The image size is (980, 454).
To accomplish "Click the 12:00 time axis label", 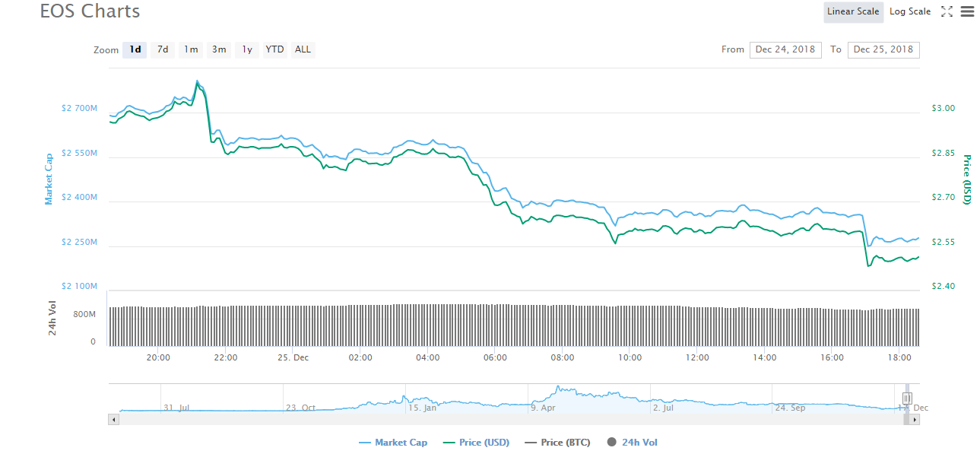I will pos(697,357).
